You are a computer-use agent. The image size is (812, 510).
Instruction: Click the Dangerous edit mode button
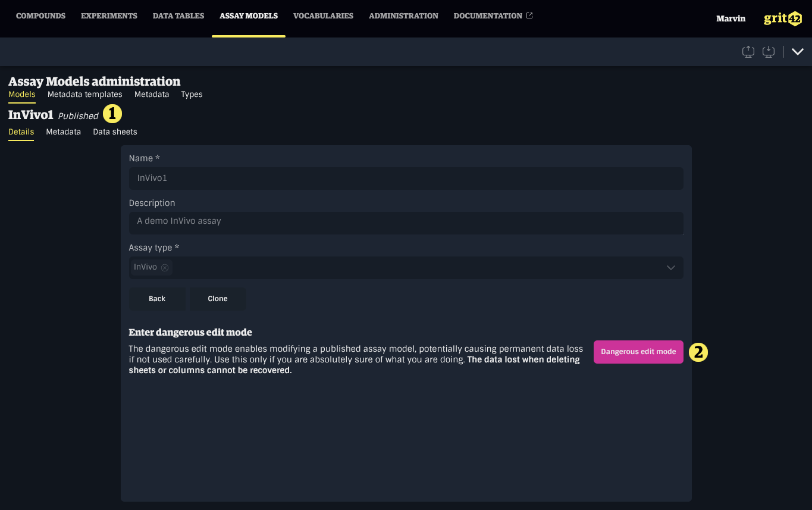638,352
